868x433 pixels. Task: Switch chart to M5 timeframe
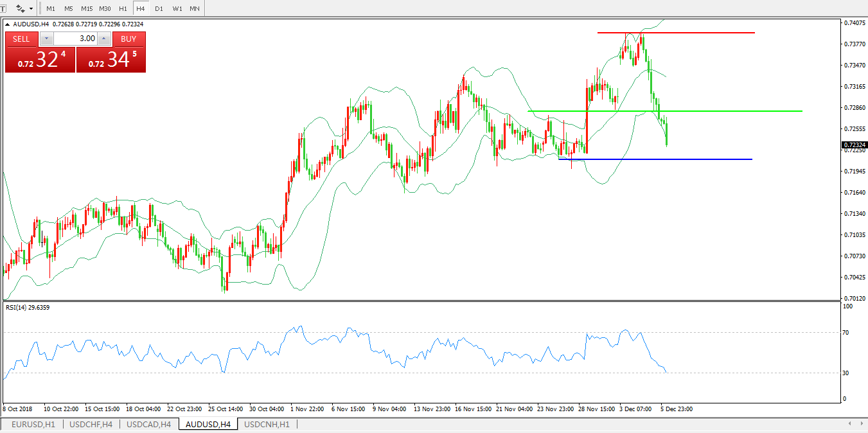click(x=68, y=9)
